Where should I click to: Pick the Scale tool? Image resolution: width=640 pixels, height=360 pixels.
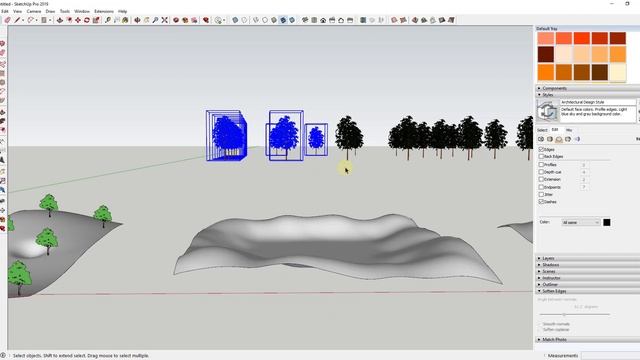point(96,20)
